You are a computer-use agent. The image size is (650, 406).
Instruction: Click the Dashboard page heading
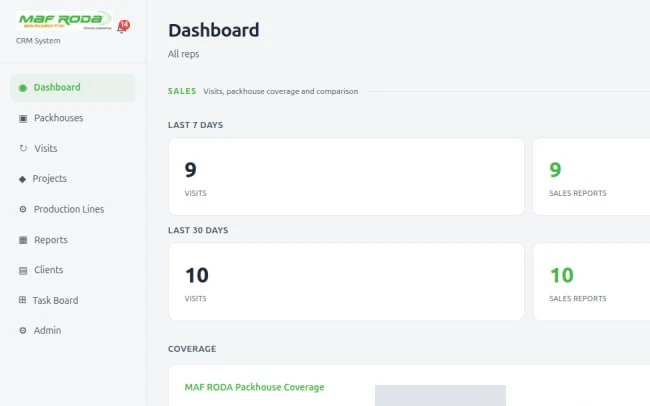point(213,31)
